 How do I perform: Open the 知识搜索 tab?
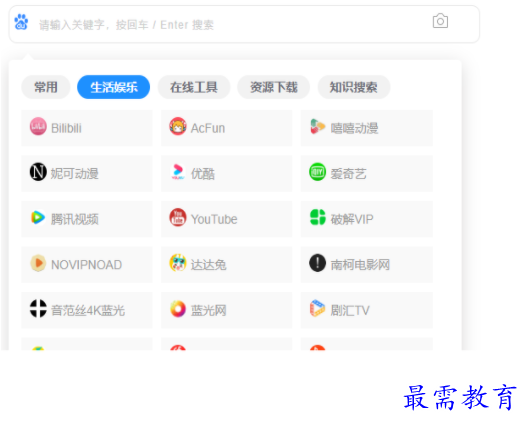point(354,87)
